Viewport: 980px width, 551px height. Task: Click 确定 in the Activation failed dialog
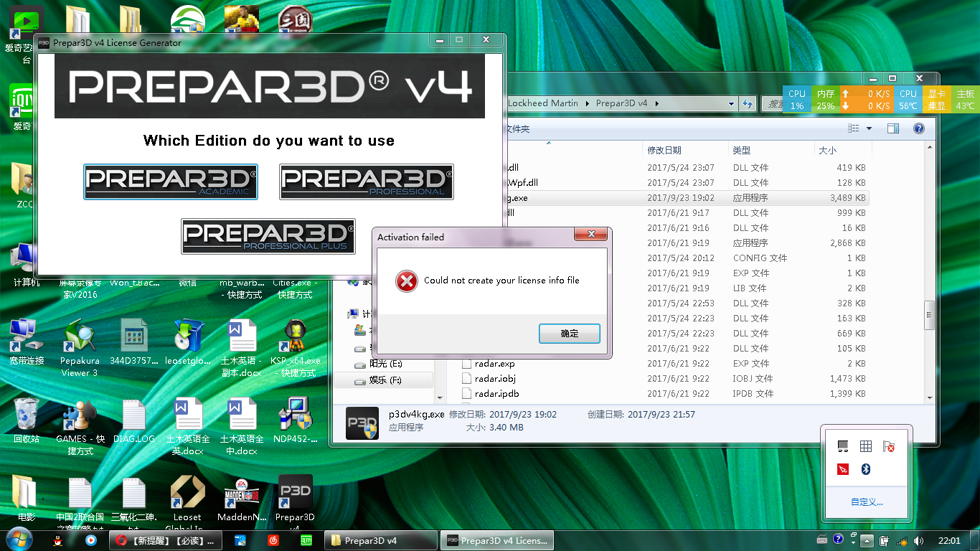pos(569,333)
